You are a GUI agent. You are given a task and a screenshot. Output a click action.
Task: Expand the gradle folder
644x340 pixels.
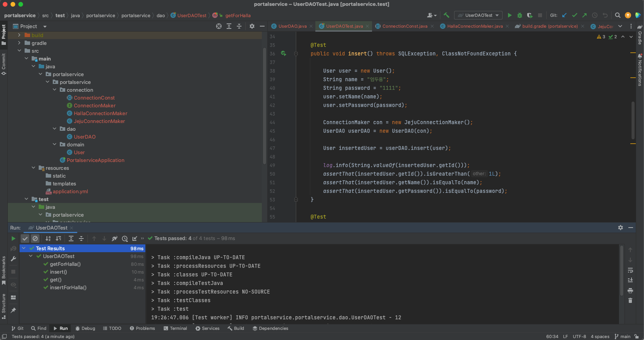[x=20, y=43]
